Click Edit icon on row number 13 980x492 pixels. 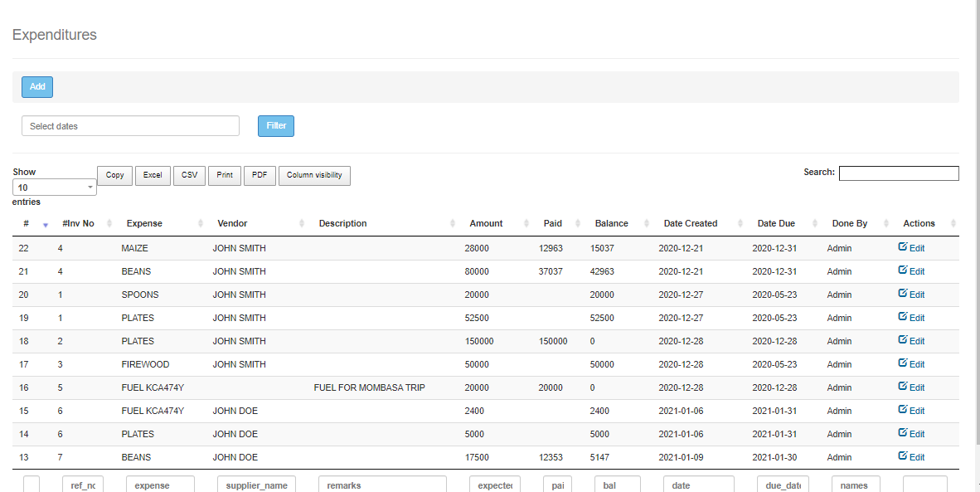pyautogui.click(x=910, y=457)
